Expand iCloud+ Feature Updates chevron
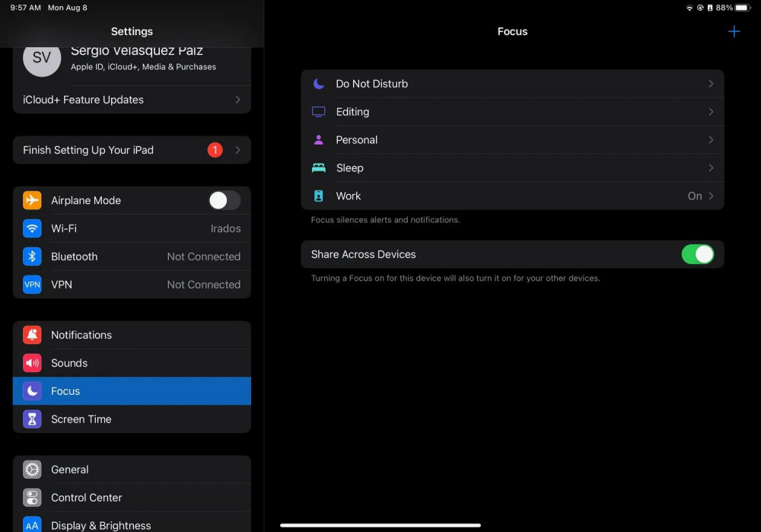Viewport: 761px width, 532px height. pos(237,100)
